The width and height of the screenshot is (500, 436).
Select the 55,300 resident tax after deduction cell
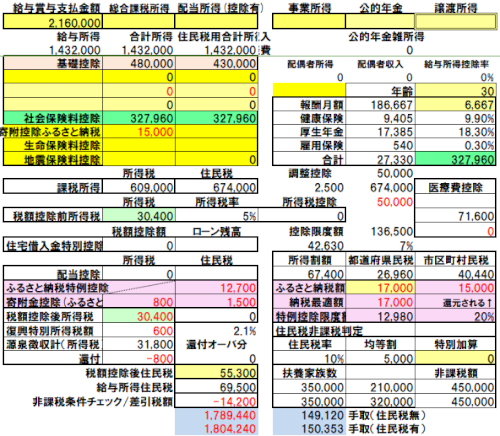[x=216, y=373]
